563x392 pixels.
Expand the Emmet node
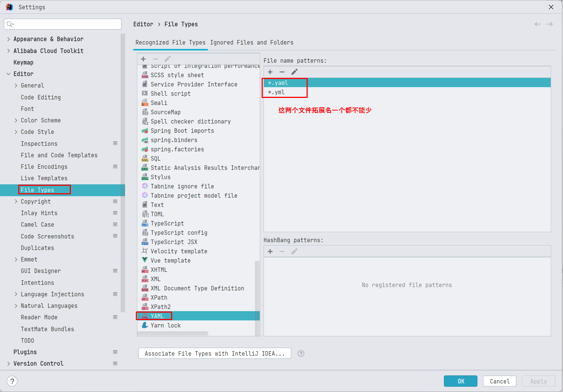[x=16, y=259]
